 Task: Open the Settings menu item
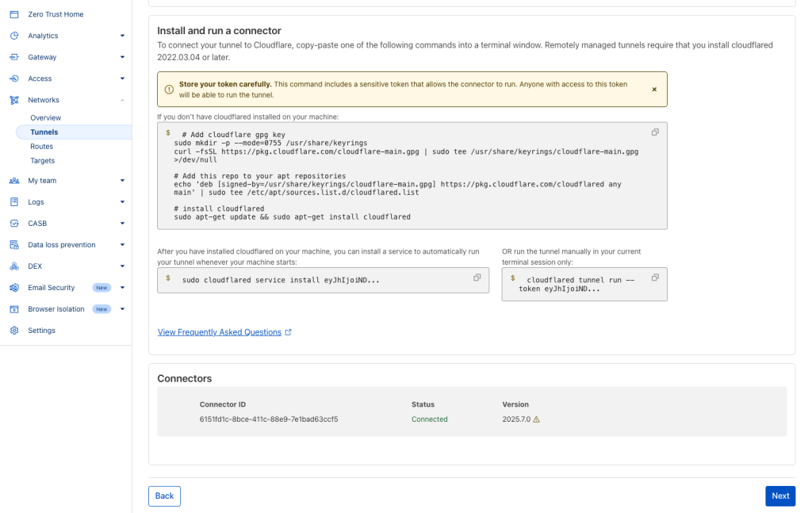[41, 331]
